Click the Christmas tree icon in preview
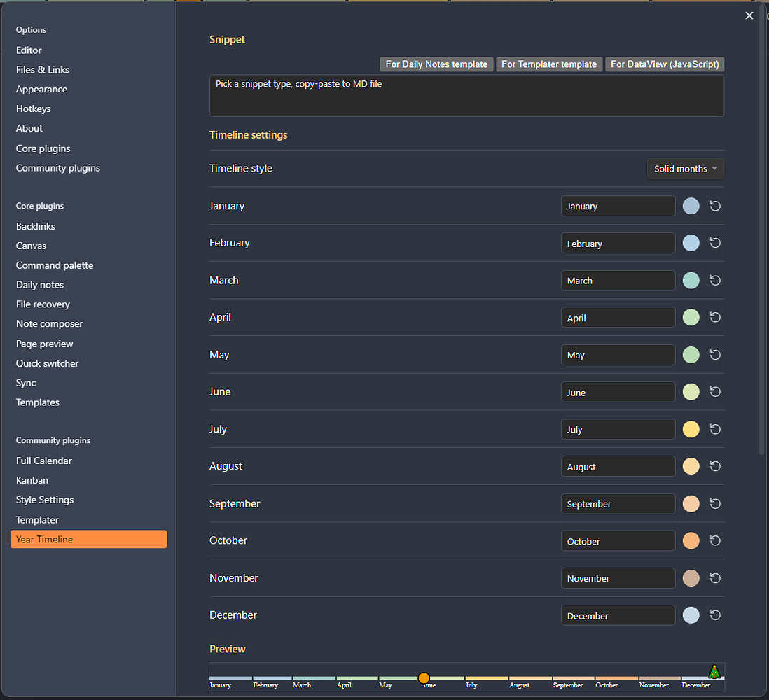The image size is (769, 700). [714, 672]
